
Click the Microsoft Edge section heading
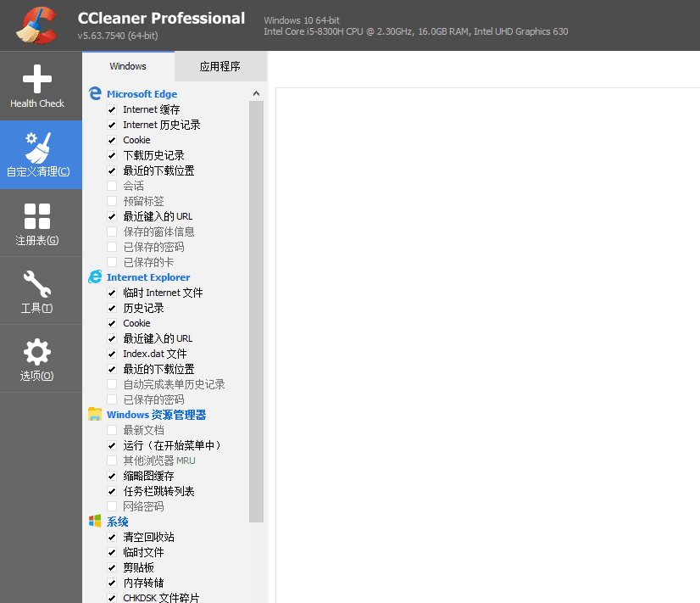(142, 94)
